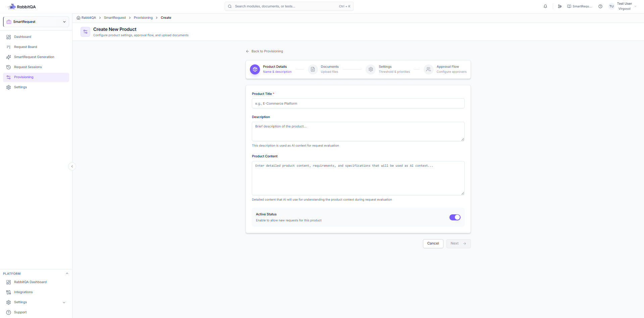Click the Documents step file icon
The height and width of the screenshot is (318, 644).
(x=313, y=69)
